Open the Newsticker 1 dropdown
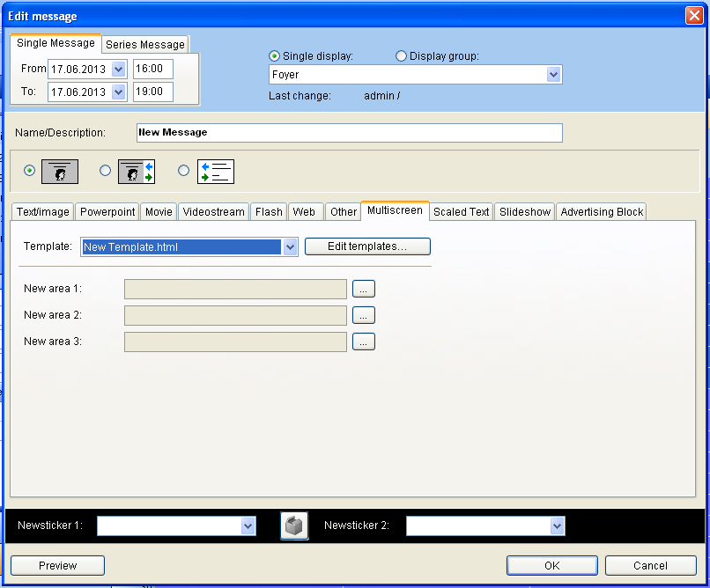Image resolution: width=710 pixels, height=588 pixels. [x=248, y=526]
